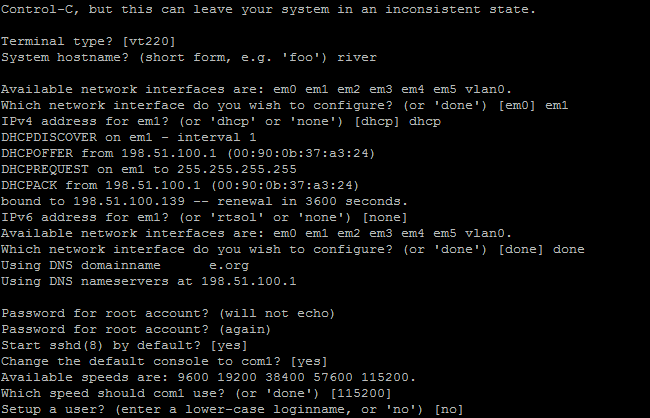This screenshot has width=650, height=418.
Task: Click the DHCPDISCOVER on em1 line
Action: coord(128,137)
